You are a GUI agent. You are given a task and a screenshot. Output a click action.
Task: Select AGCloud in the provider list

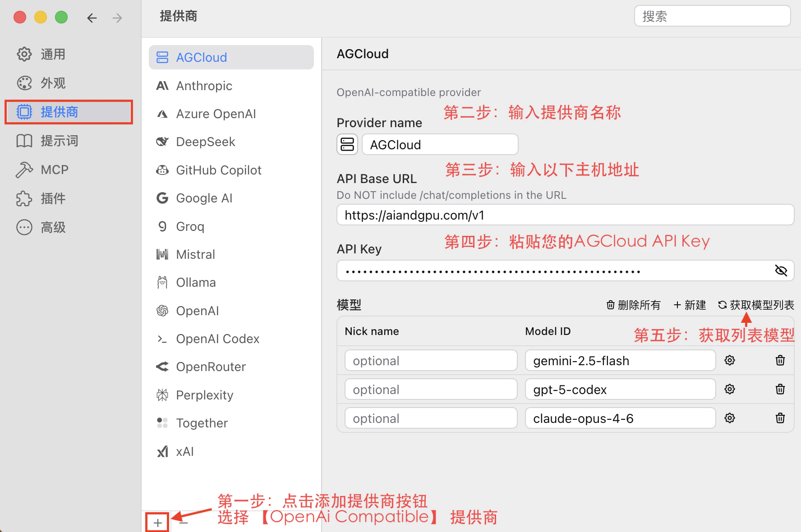pos(231,57)
